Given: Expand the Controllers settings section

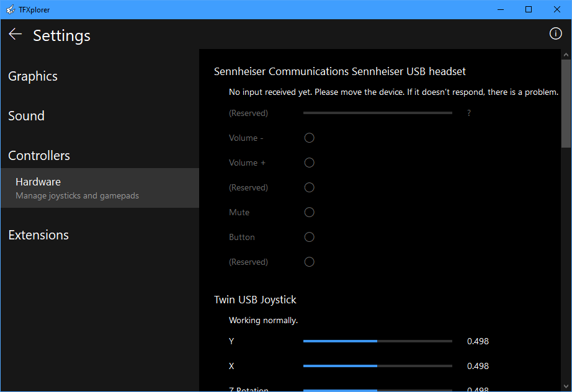Looking at the screenshot, I should 39,156.
